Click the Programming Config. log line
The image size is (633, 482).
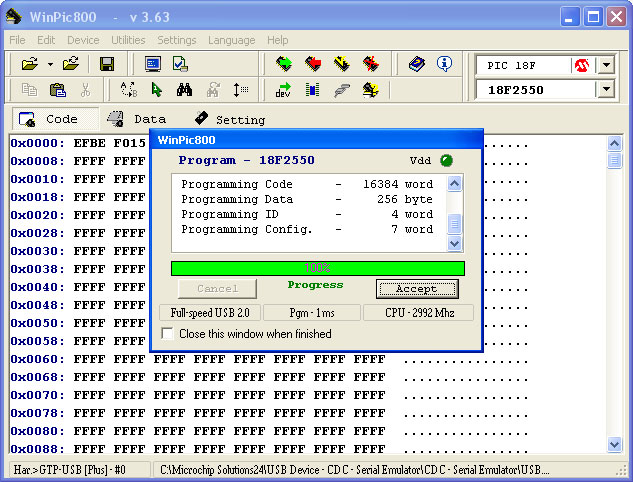307,229
